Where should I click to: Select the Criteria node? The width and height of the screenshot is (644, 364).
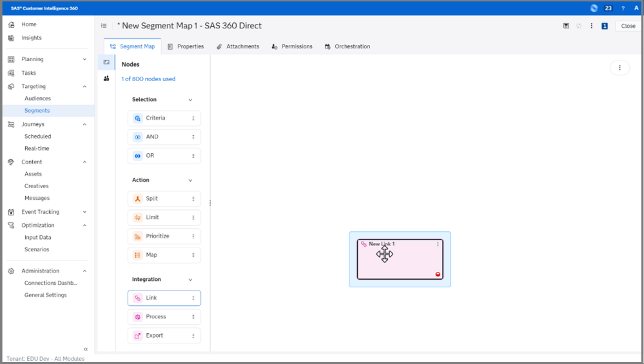coord(164,118)
